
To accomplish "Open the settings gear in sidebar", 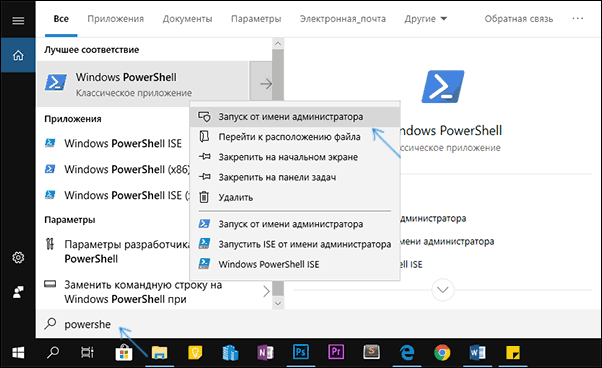I will tap(18, 257).
